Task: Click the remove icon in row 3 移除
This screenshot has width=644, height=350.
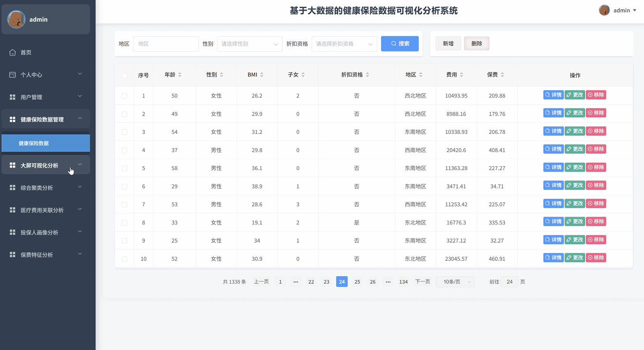Action: 590,131
